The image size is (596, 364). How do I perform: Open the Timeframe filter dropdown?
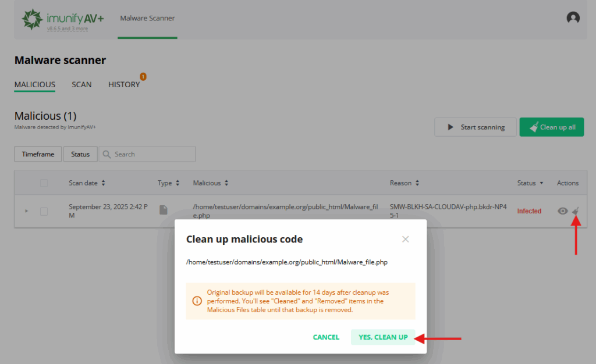(38, 154)
